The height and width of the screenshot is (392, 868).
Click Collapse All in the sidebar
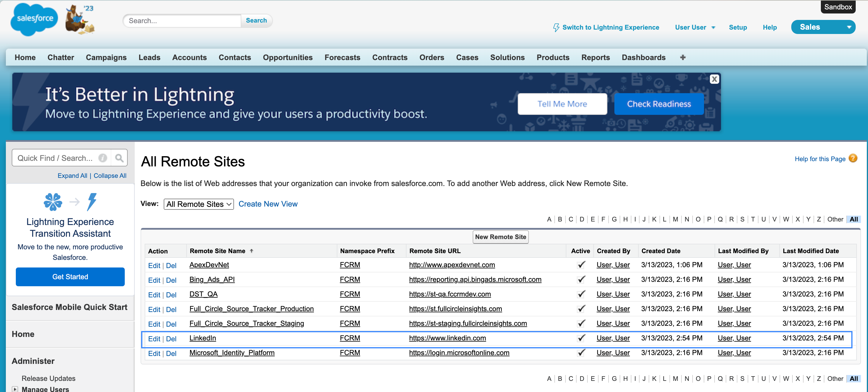[110, 175]
